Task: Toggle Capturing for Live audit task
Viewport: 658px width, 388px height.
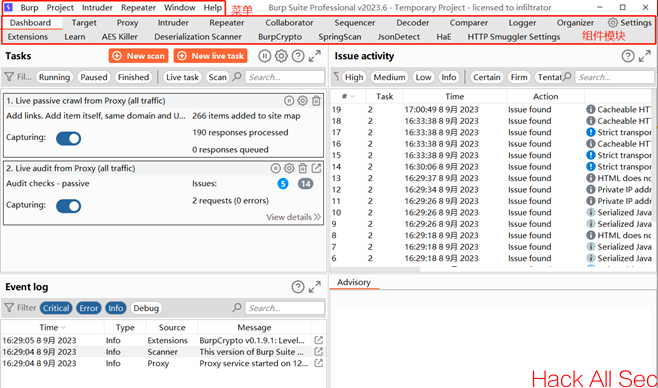Action: (68, 206)
